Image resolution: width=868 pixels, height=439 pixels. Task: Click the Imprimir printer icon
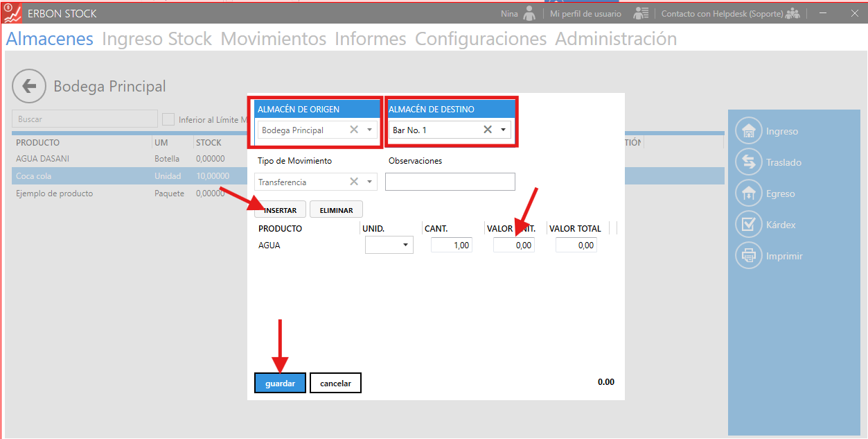pos(748,256)
